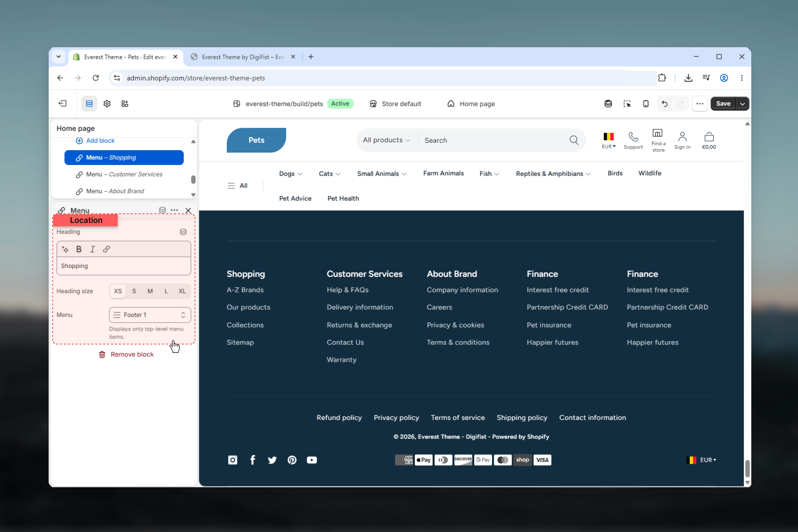The image size is (798, 532).
Task: Open the All hamburger menu
Action: click(x=237, y=186)
